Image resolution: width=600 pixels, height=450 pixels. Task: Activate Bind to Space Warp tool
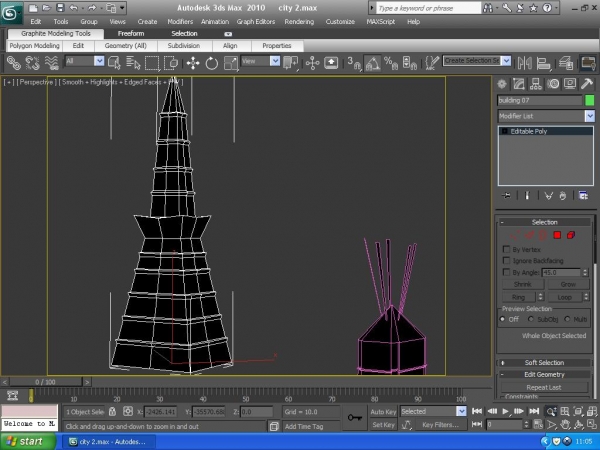52,62
